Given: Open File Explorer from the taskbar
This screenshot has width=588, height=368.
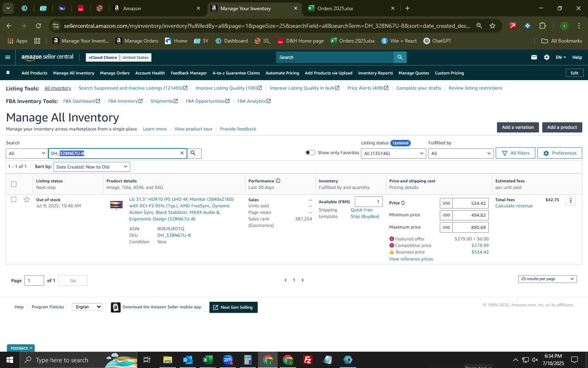Looking at the screenshot, I should pyautogui.click(x=167, y=360).
